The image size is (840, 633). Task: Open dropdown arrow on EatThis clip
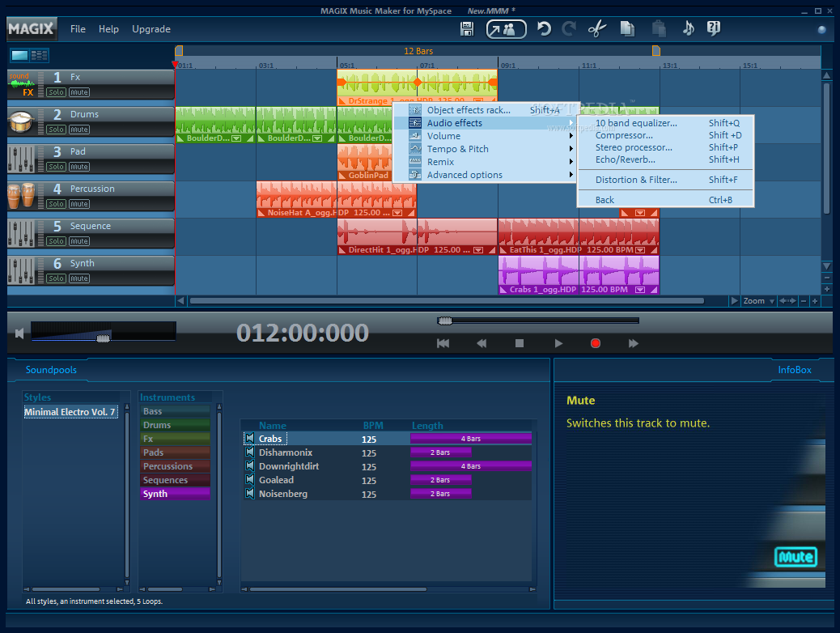tap(639, 250)
